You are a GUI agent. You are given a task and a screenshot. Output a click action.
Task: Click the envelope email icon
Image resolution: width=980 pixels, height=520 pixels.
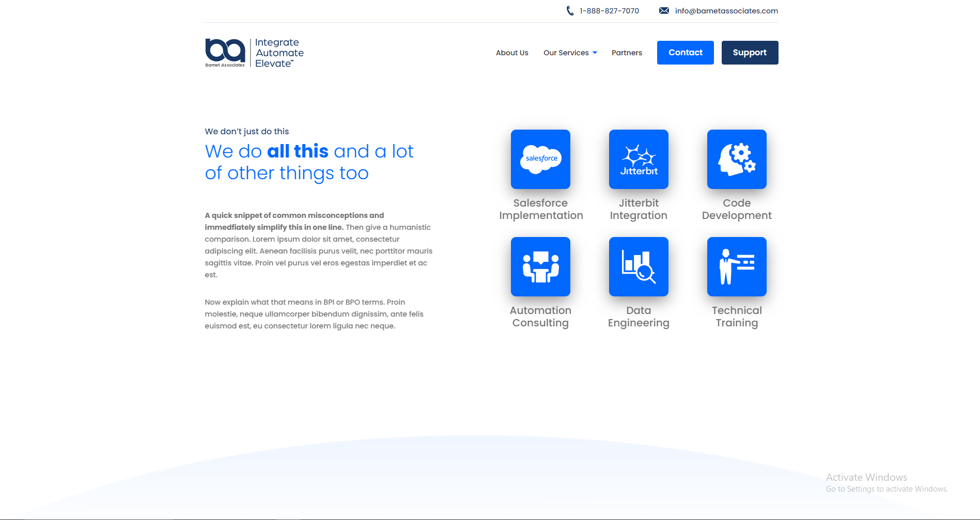664,11
